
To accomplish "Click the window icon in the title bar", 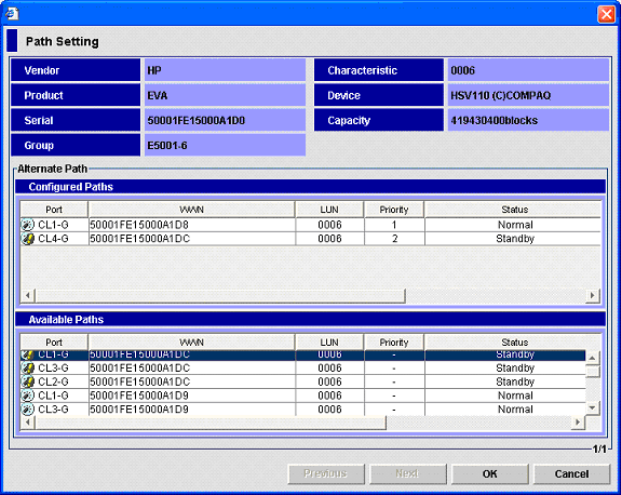I will coord(12,13).
